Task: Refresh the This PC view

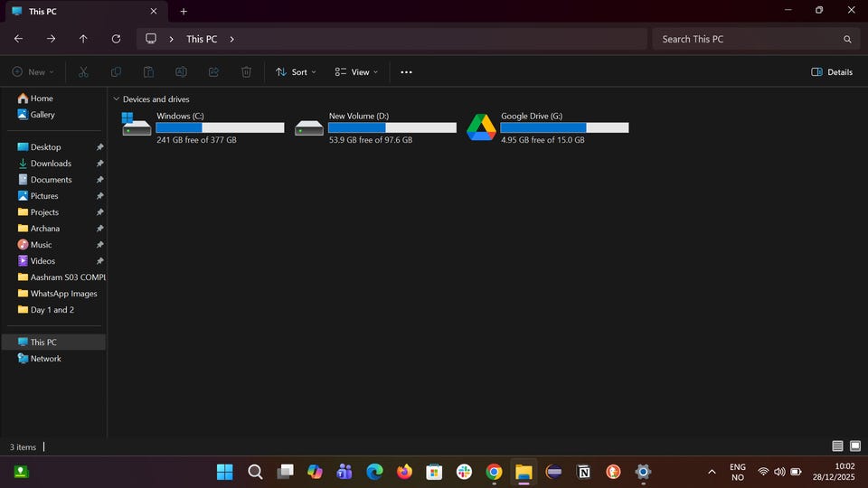Action: [116, 39]
